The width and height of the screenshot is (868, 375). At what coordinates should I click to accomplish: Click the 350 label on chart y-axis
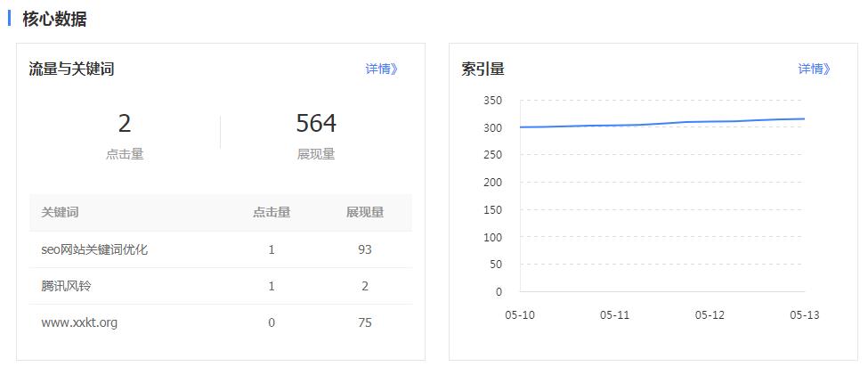point(492,101)
